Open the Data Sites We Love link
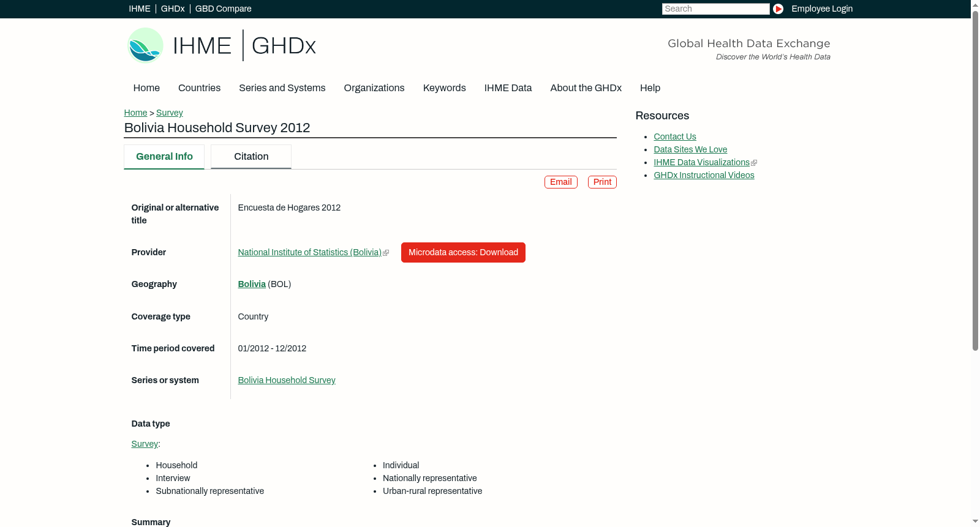 pyautogui.click(x=690, y=149)
